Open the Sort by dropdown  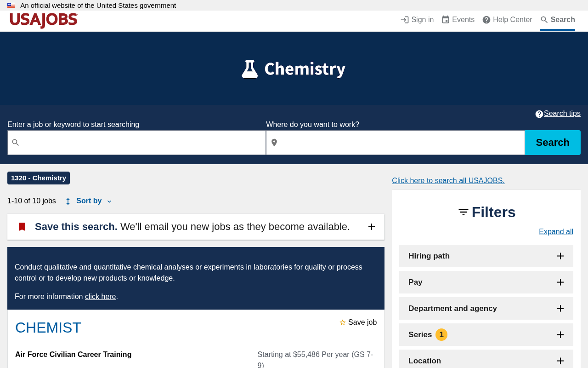89,201
